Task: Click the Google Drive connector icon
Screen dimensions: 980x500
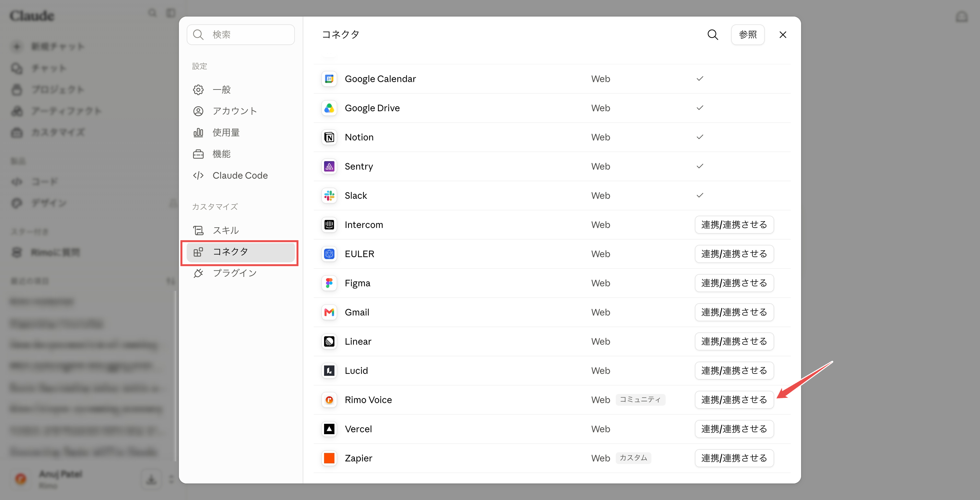Action: (329, 108)
